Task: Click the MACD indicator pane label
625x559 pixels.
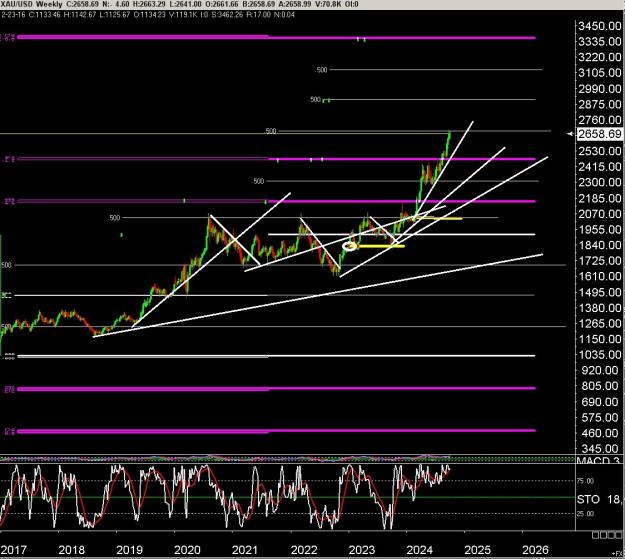Action: pos(598,461)
